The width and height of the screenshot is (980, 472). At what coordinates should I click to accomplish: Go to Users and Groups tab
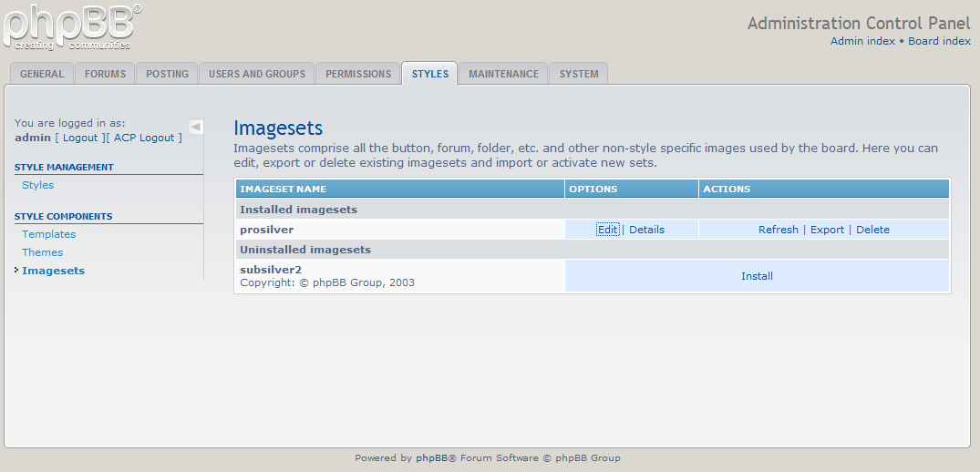click(257, 74)
